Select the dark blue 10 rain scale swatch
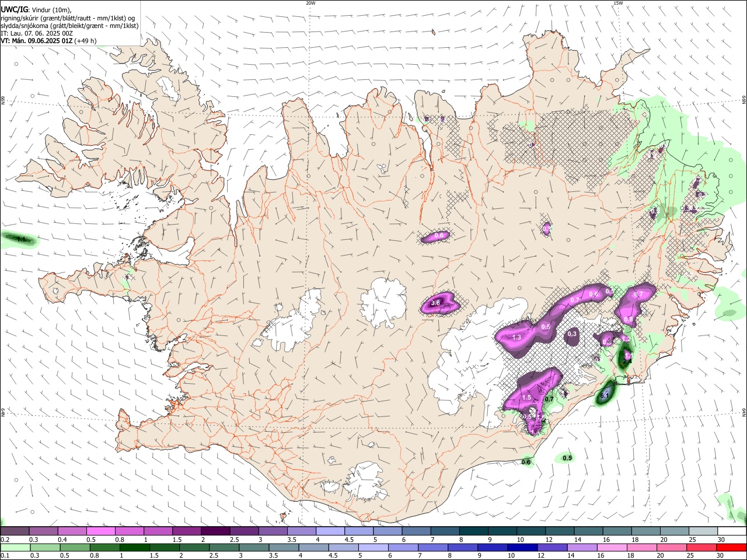This screenshot has height=560, width=747. pyautogui.click(x=522, y=547)
